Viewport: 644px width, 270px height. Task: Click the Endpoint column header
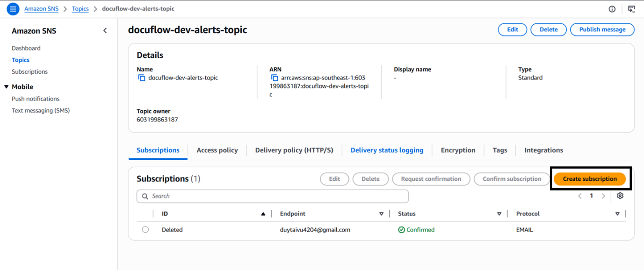click(x=293, y=214)
